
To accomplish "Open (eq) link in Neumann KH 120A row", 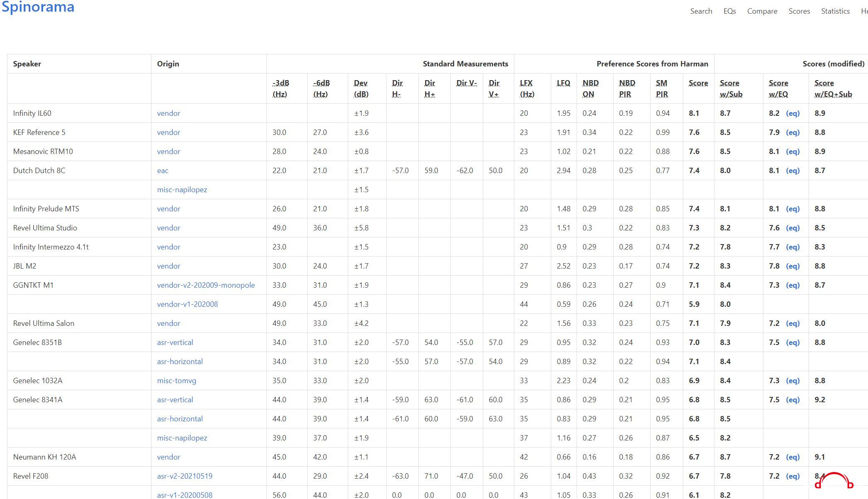I will (792, 457).
